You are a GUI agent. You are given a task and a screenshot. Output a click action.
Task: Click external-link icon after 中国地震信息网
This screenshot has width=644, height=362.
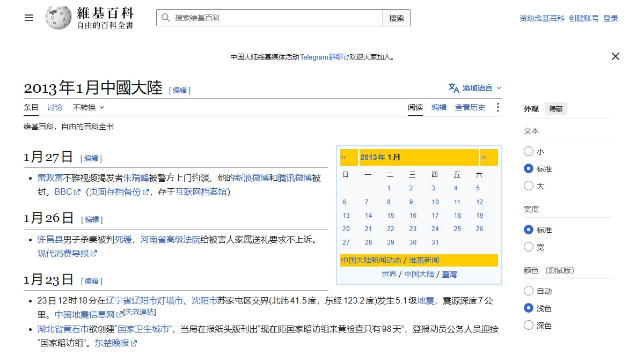pyautogui.click(x=120, y=315)
